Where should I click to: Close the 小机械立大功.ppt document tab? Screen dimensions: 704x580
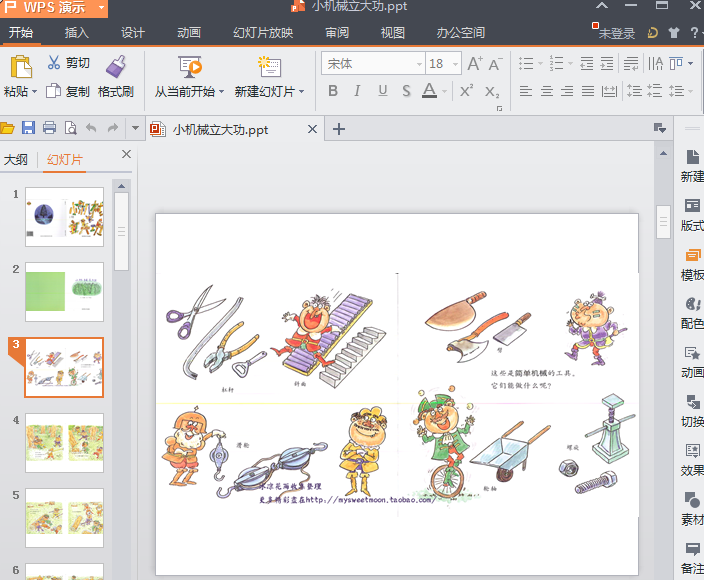(312, 129)
